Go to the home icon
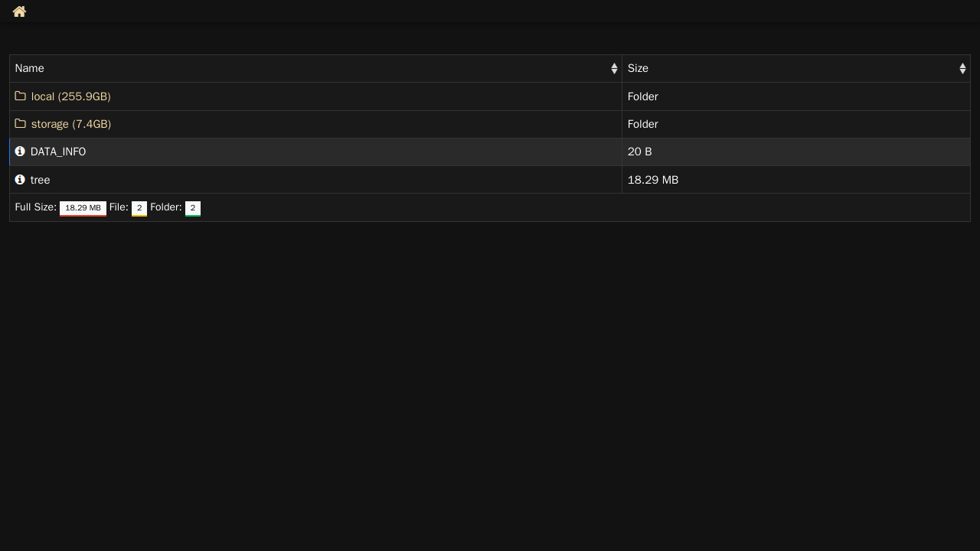Screen dimensions: 980x551 click(x=19, y=11)
